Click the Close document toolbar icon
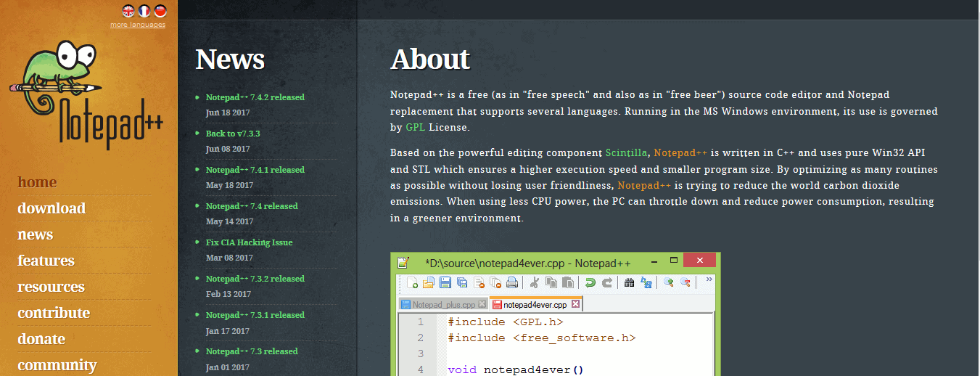This screenshot has width=980, height=376. click(479, 282)
